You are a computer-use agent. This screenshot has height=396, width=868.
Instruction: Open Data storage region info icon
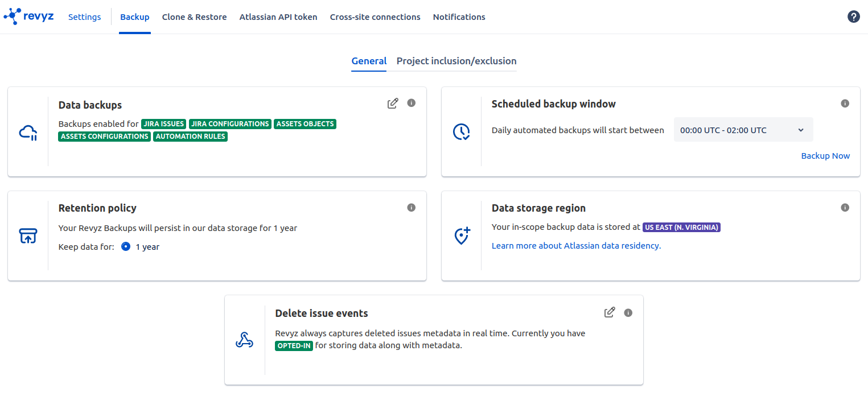pyautogui.click(x=845, y=208)
